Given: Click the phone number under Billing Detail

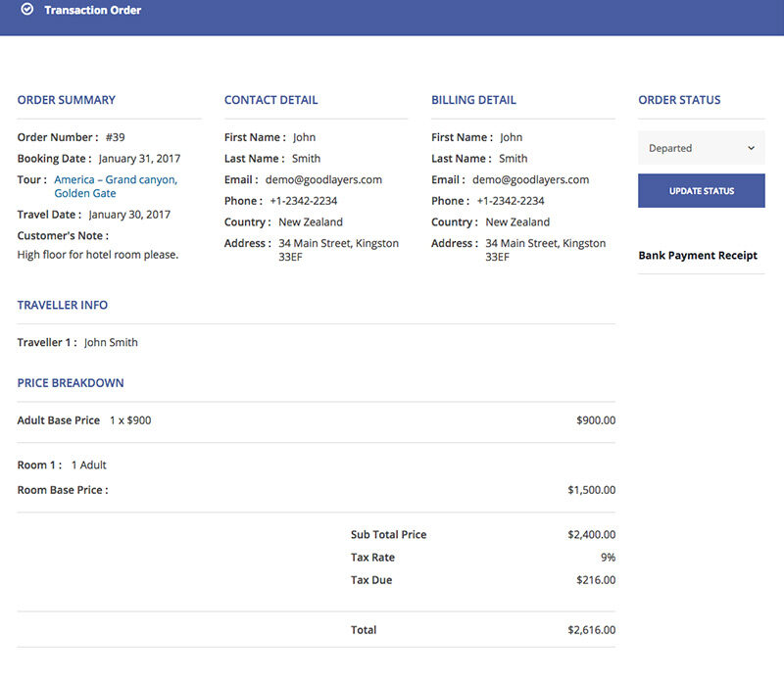Looking at the screenshot, I should (x=511, y=201).
